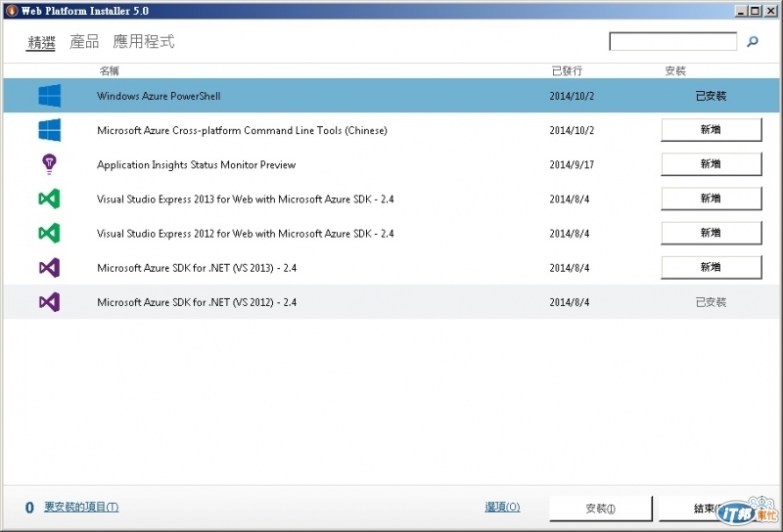
Task: Open the 選項 options link
Action: [502, 507]
